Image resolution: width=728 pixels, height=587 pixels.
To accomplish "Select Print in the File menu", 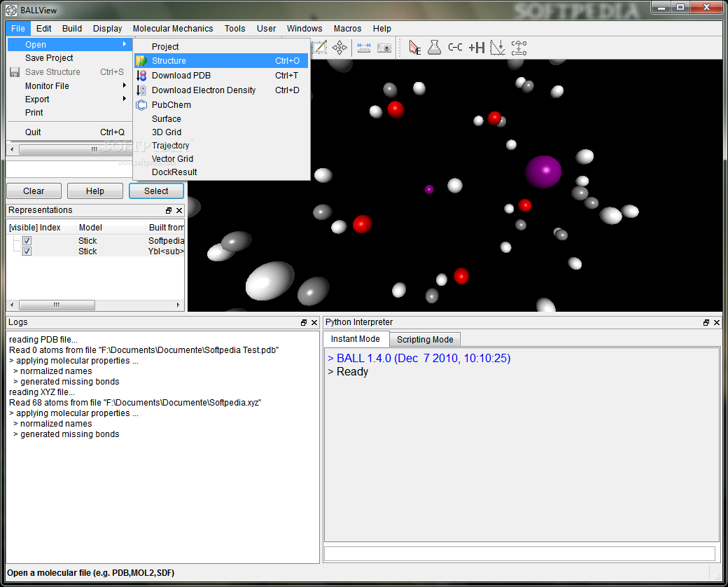I will tap(69, 113).
